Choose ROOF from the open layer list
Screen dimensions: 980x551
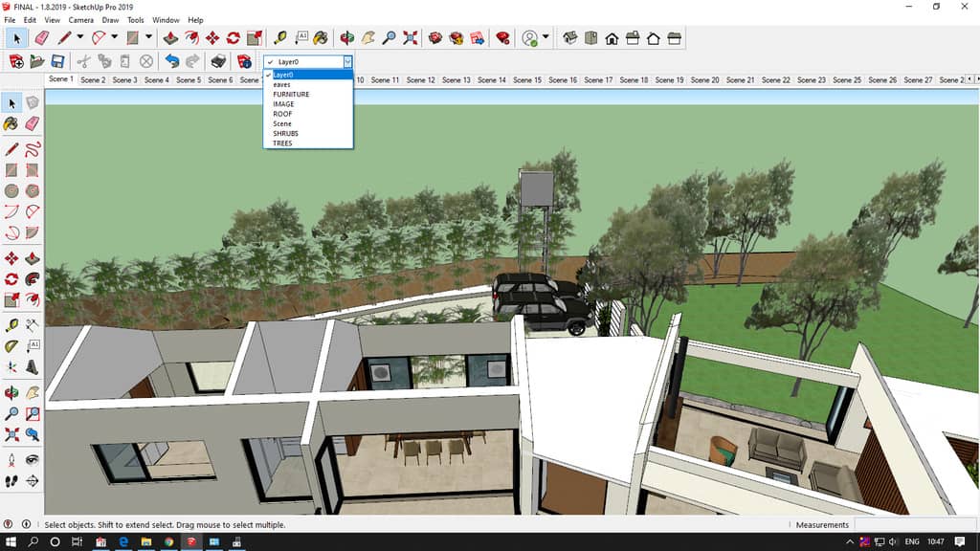pos(283,114)
